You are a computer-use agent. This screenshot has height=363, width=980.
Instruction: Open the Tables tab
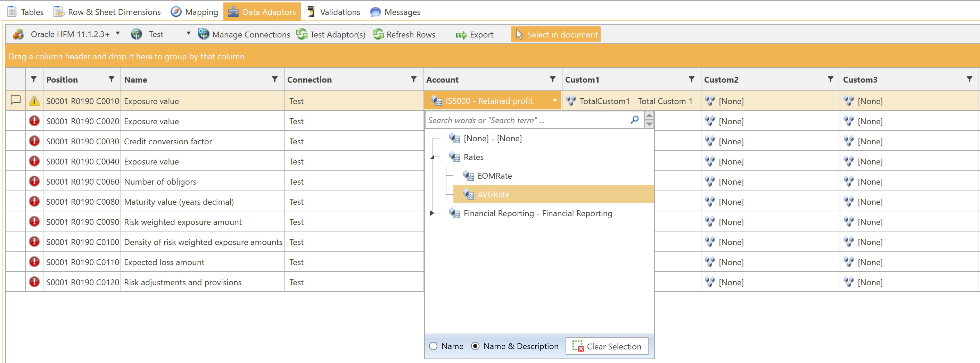pos(25,12)
